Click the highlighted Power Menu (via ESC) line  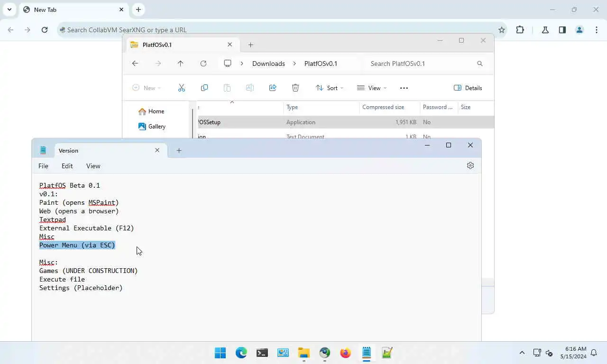(77, 245)
